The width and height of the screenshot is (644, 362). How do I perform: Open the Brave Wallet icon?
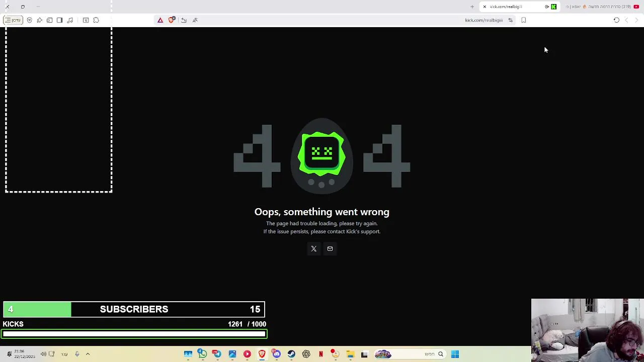[x=50, y=20]
